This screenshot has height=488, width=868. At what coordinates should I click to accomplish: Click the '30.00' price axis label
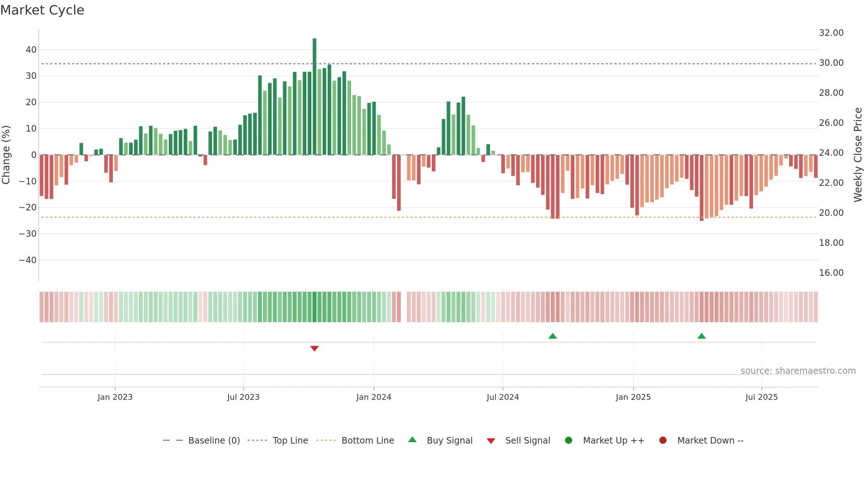coord(831,63)
